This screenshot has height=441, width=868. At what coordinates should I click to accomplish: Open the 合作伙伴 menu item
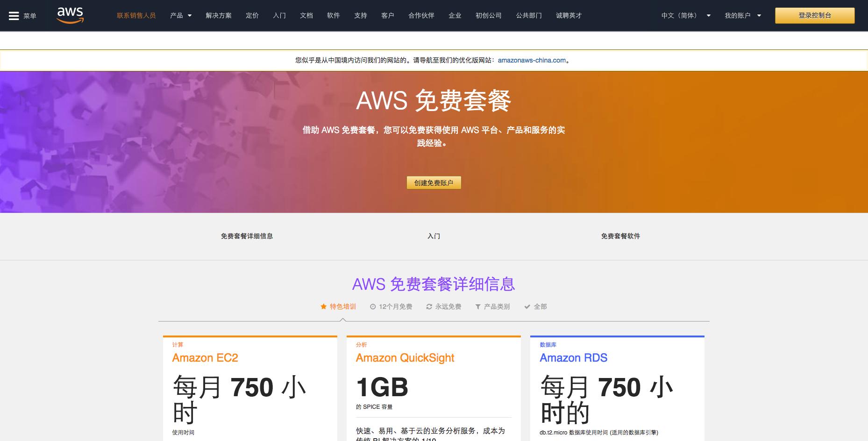[421, 15]
